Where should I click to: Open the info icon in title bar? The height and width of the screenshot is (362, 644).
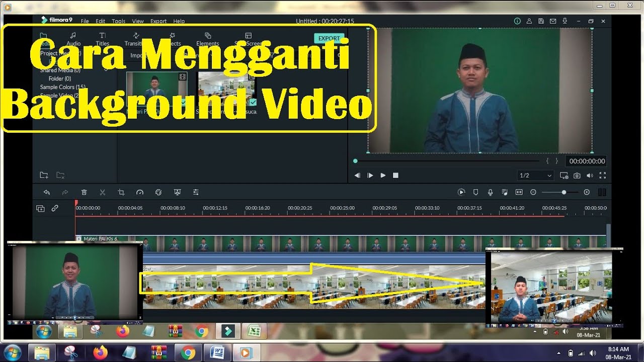[x=517, y=21]
